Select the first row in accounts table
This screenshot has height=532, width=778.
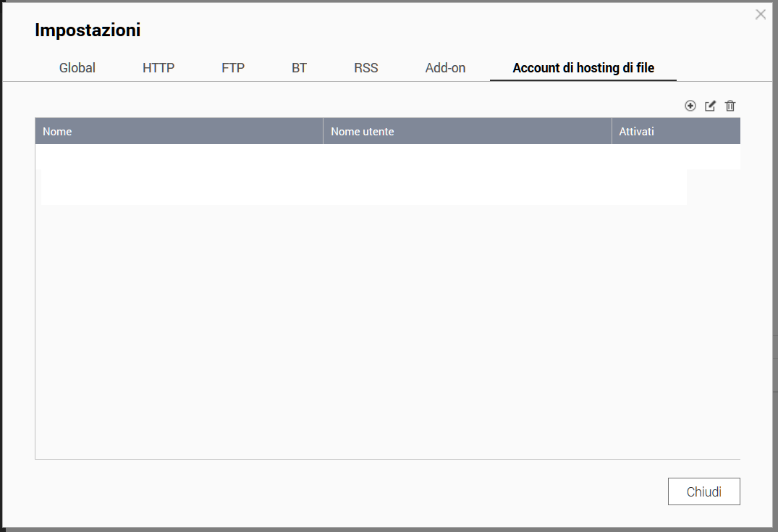coord(362,156)
